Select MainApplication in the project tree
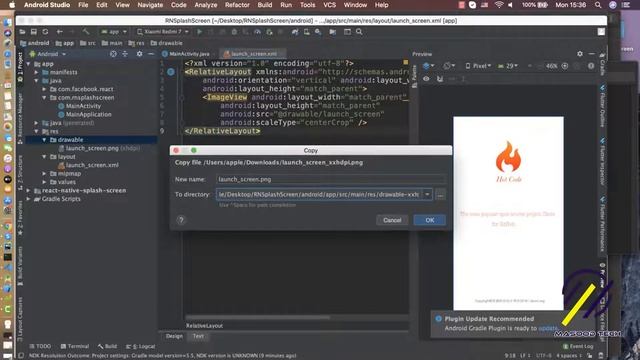Screen dimensions: 640x360 pyautogui.click(x=85, y=115)
